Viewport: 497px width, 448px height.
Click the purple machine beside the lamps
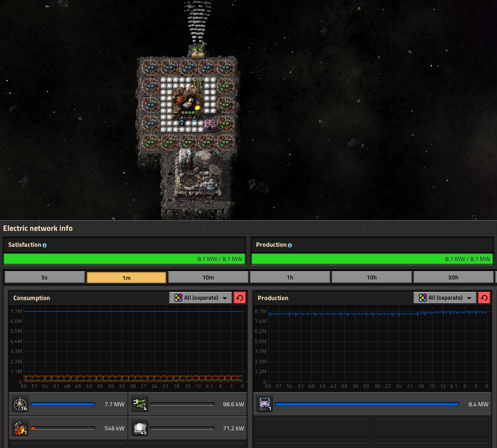210,125
